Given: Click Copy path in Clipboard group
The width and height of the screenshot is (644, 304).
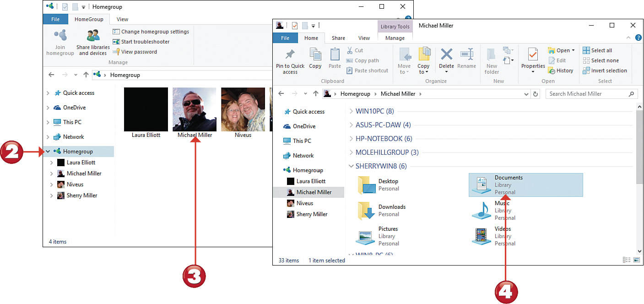Looking at the screenshot, I should (363, 60).
